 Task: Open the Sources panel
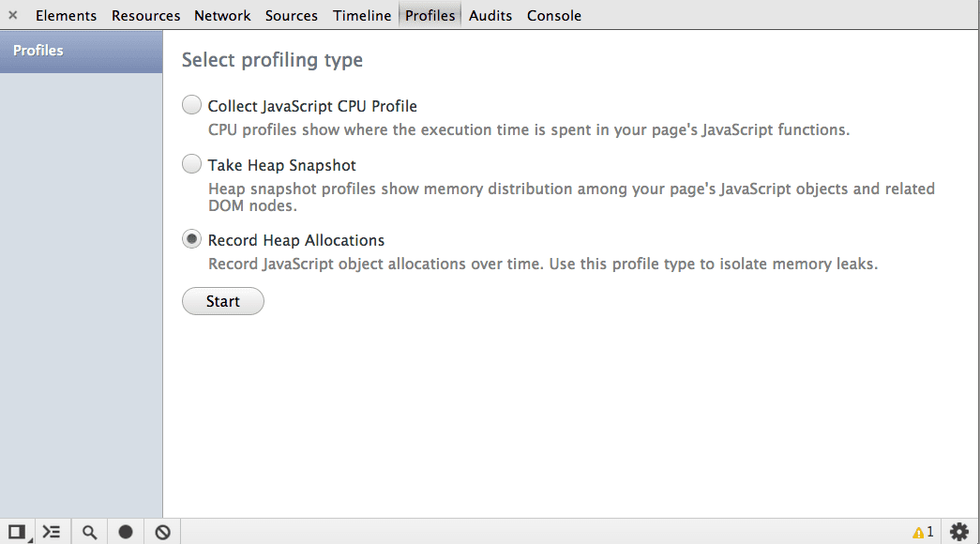tap(291, 15)
